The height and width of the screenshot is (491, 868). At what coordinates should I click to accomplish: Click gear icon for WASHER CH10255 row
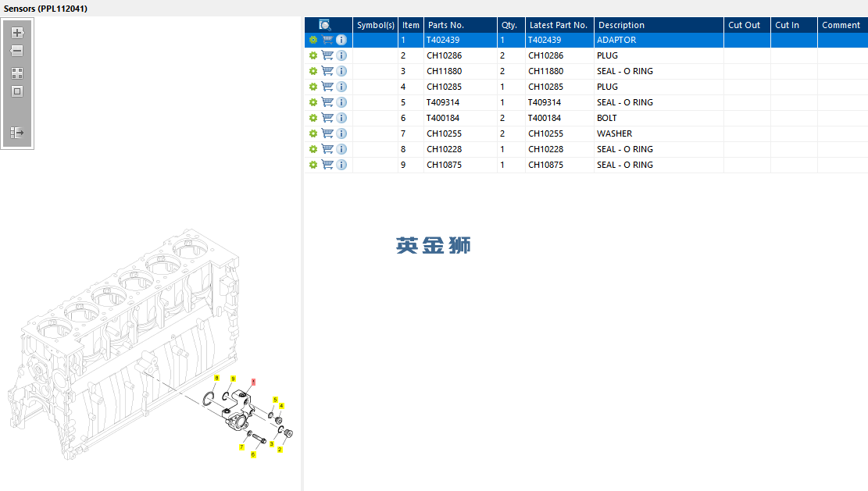(313, 133)
